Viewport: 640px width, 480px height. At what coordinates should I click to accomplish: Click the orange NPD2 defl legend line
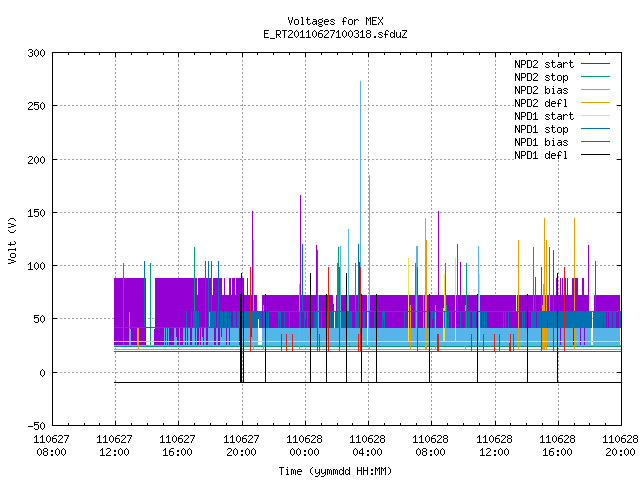[596, 102]
